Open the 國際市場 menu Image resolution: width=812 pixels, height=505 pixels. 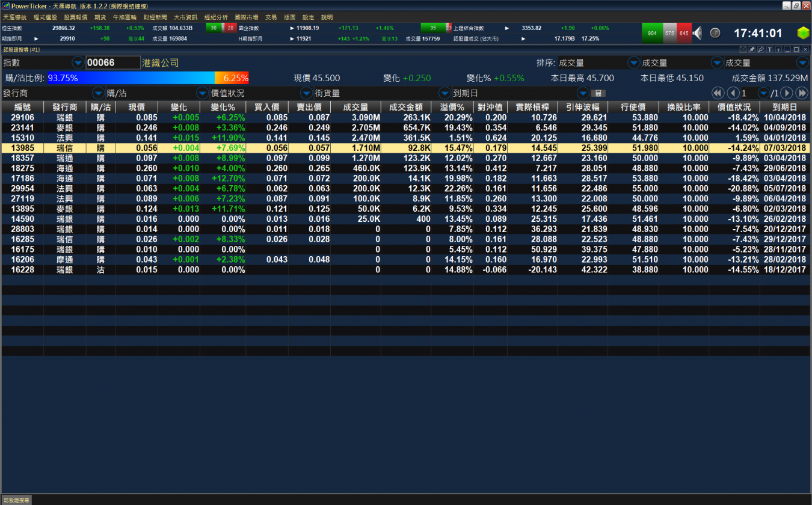click(247, 17)
